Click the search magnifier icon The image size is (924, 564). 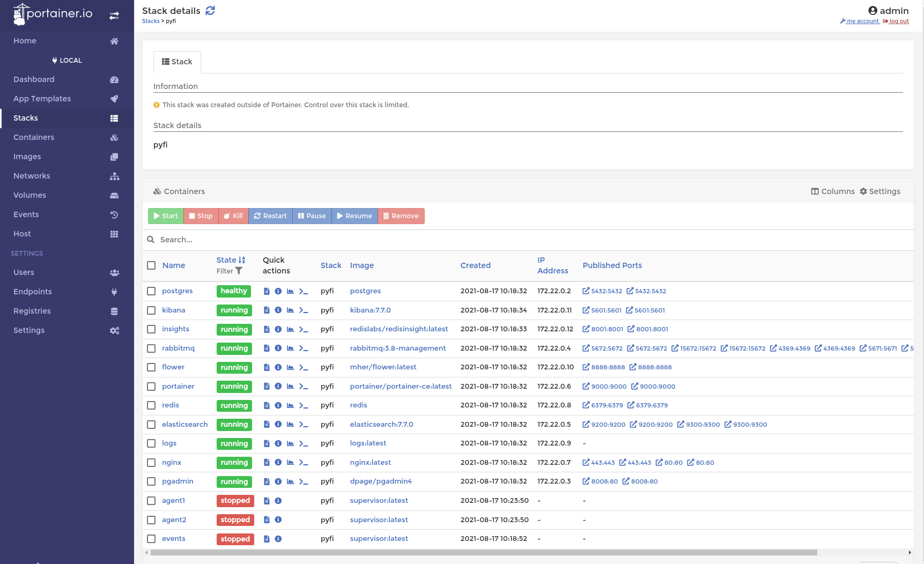tap(151, 240)
